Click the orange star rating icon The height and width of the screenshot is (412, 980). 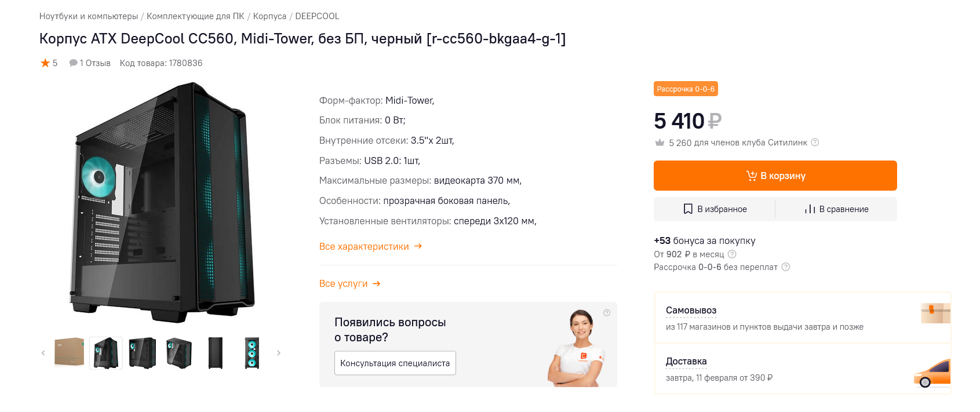[x=45, y=63]
